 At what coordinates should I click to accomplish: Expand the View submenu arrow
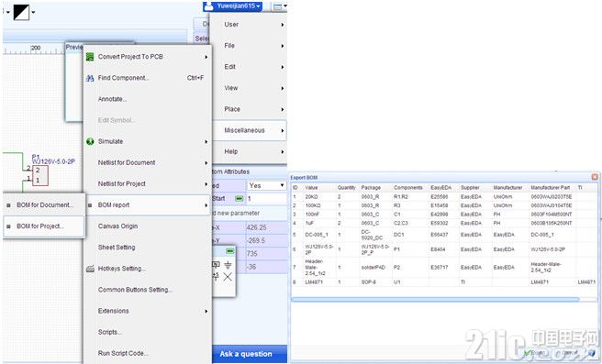283,88
